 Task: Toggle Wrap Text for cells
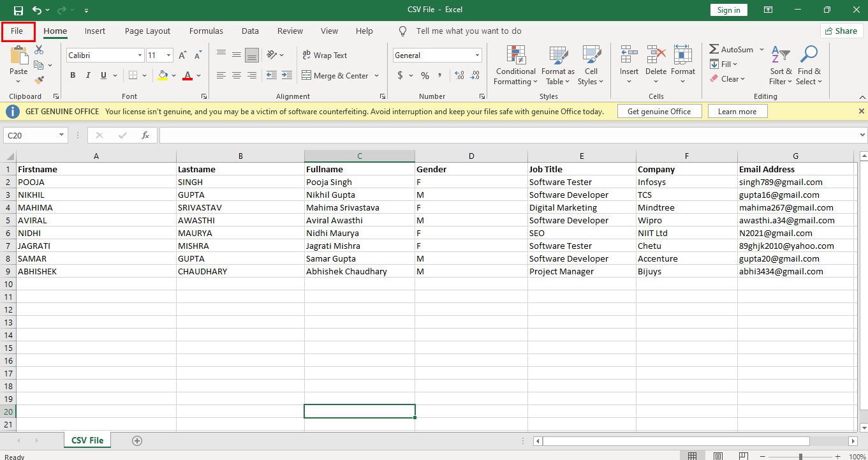324,56
